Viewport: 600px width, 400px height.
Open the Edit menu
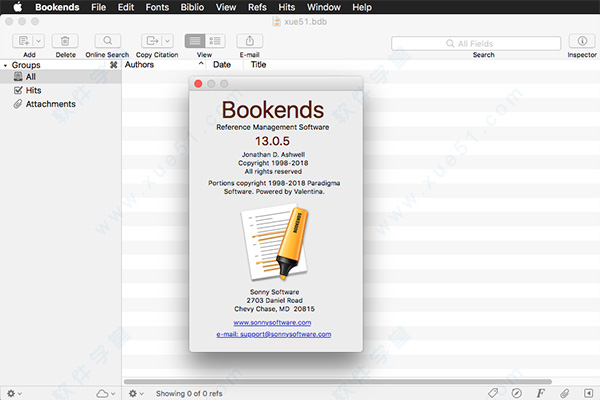(x=126, y=7)
